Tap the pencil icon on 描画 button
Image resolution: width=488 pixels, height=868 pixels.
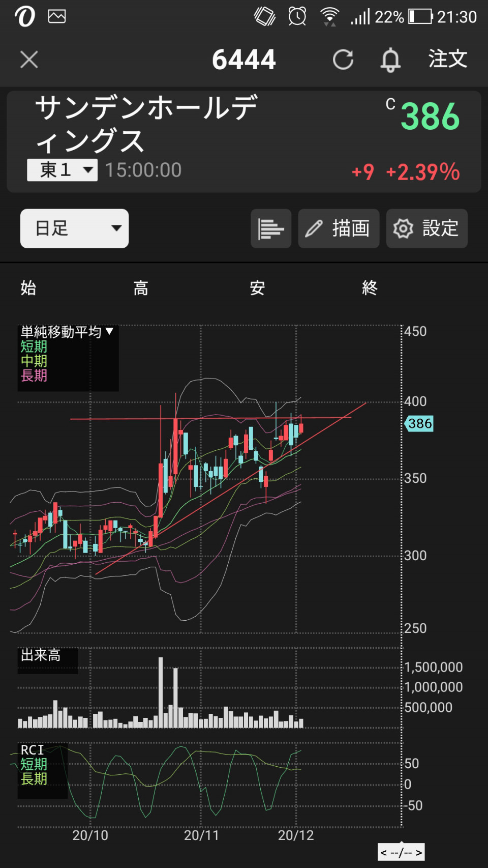tap(314, 228)
